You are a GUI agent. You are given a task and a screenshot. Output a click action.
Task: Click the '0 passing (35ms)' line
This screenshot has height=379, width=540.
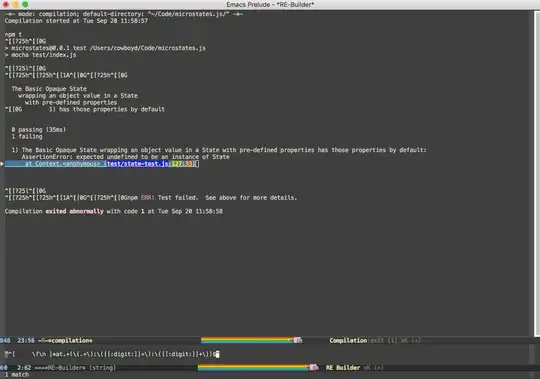(x=39, y=130)
